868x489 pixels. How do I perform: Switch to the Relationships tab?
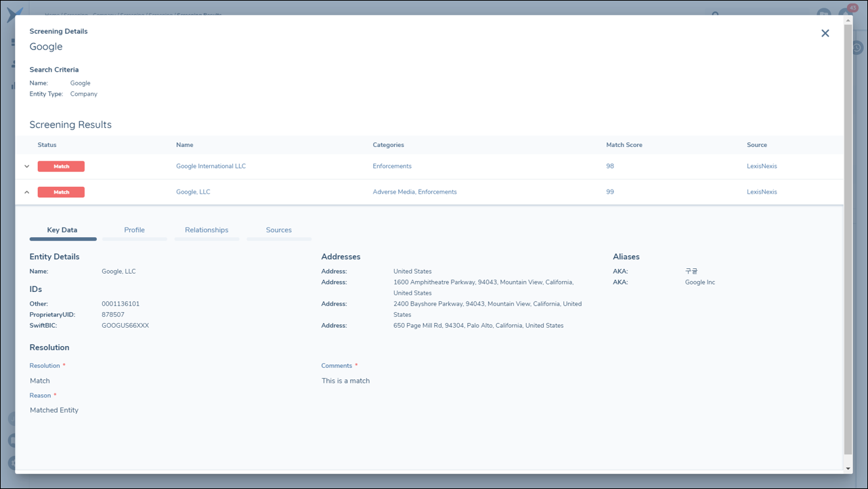click(207, 230)
